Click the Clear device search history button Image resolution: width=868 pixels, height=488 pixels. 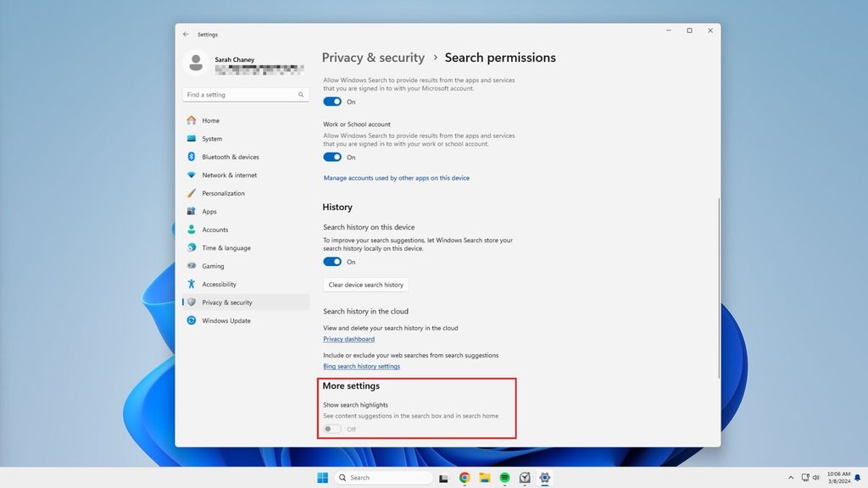coord(365,284)
